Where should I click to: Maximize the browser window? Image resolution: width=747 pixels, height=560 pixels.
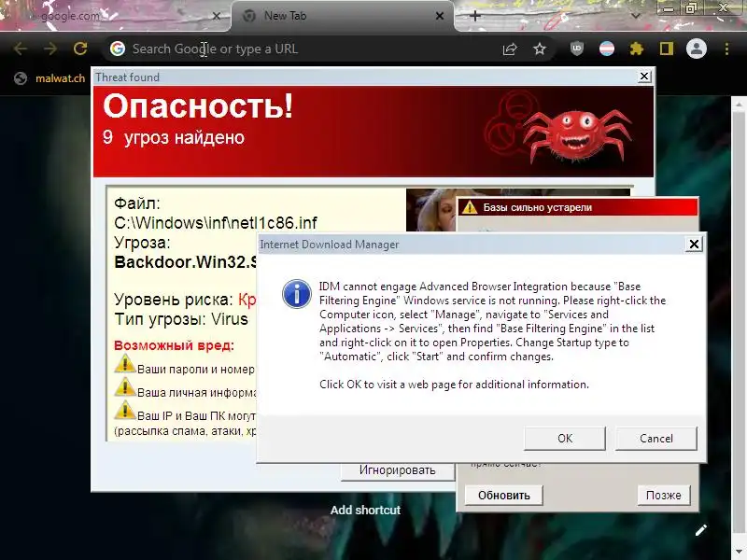(691, 8)
